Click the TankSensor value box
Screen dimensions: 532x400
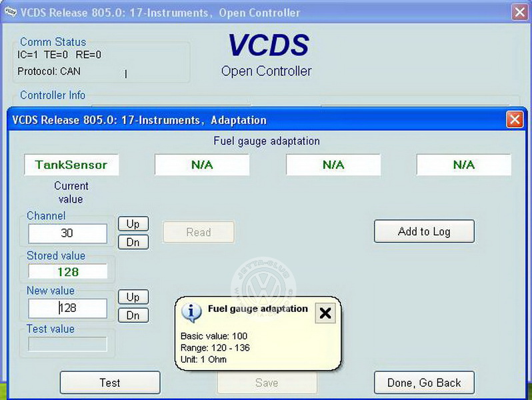click(x=71, y=165)
